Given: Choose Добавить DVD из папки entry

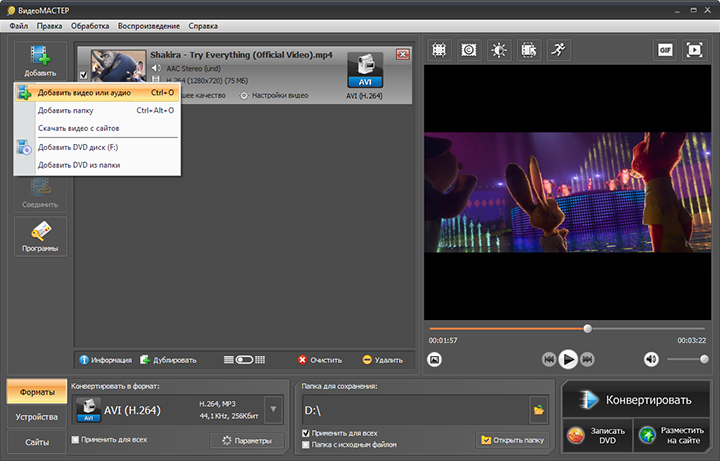Looking at the screenshot, I should [x=97, y=165].
